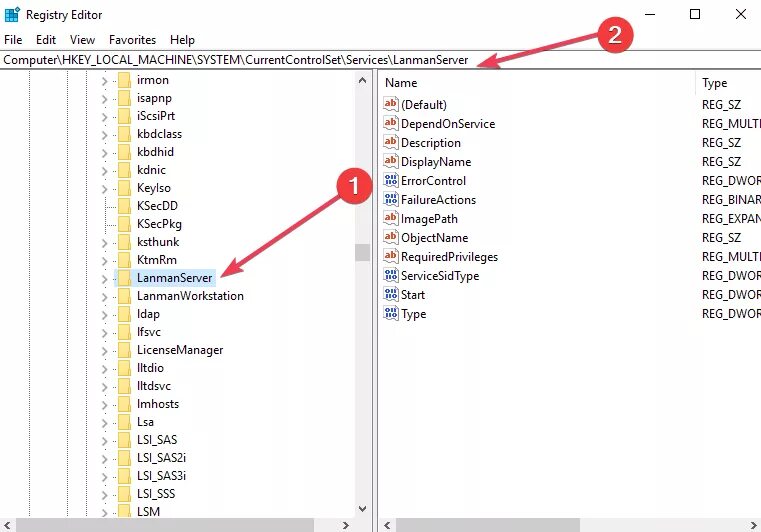Image resolution: width=761 pixels, height=532 pixels.
Task: Select the LSI_SAS2i key label
Action: [x=161, y=458]
